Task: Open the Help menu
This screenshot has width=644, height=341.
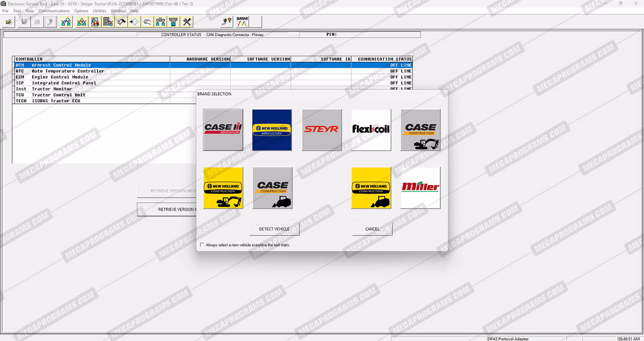Action: click(x=134, y=11)
